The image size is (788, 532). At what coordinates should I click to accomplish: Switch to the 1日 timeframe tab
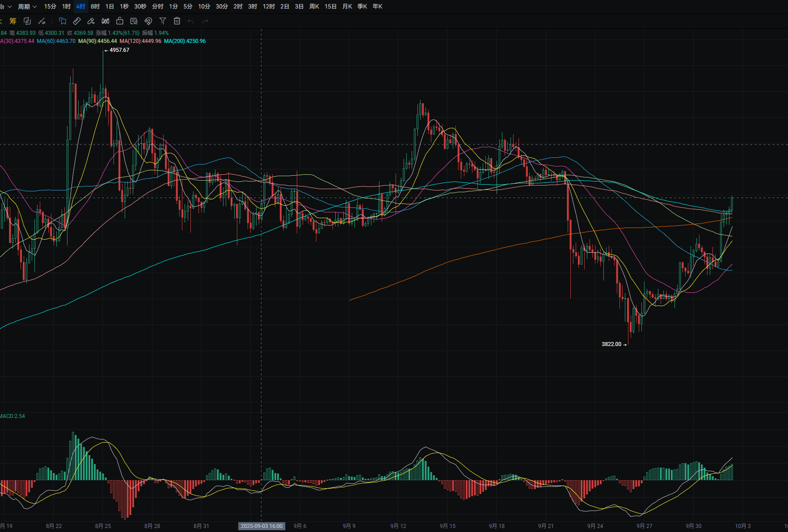(110, 7)
